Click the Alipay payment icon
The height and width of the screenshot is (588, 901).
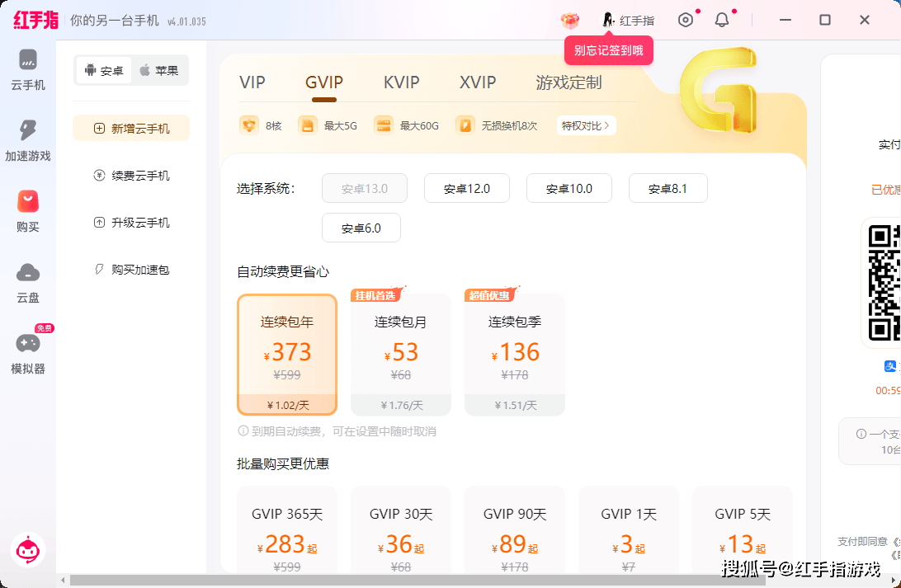[x=890, y=366]
